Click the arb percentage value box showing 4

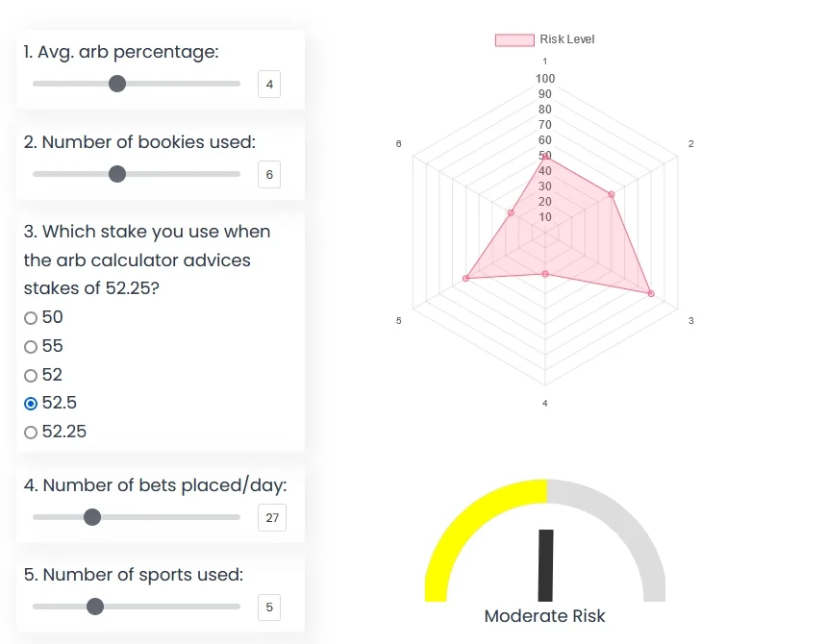tap(269, 85)
